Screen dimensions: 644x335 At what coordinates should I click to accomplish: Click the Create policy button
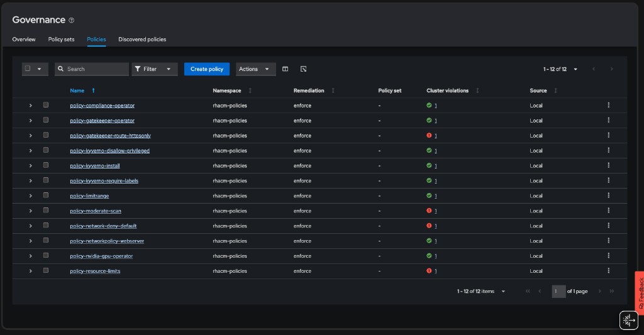(x=206, y=69)
